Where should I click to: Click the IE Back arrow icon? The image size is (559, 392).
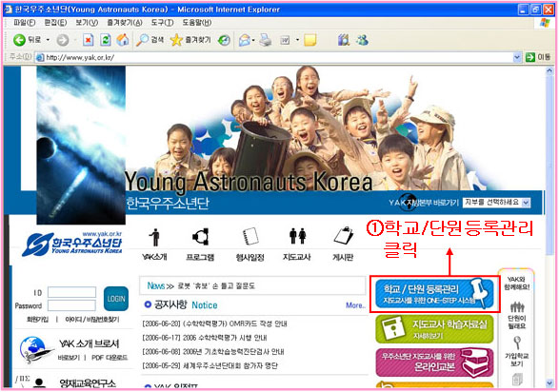click(x=19, y=40)
